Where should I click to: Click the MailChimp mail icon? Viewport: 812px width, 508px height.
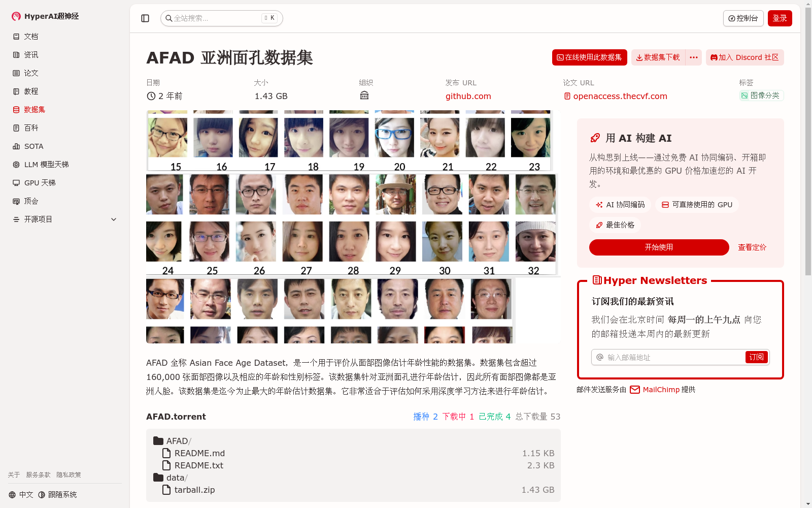pos(634,390)
